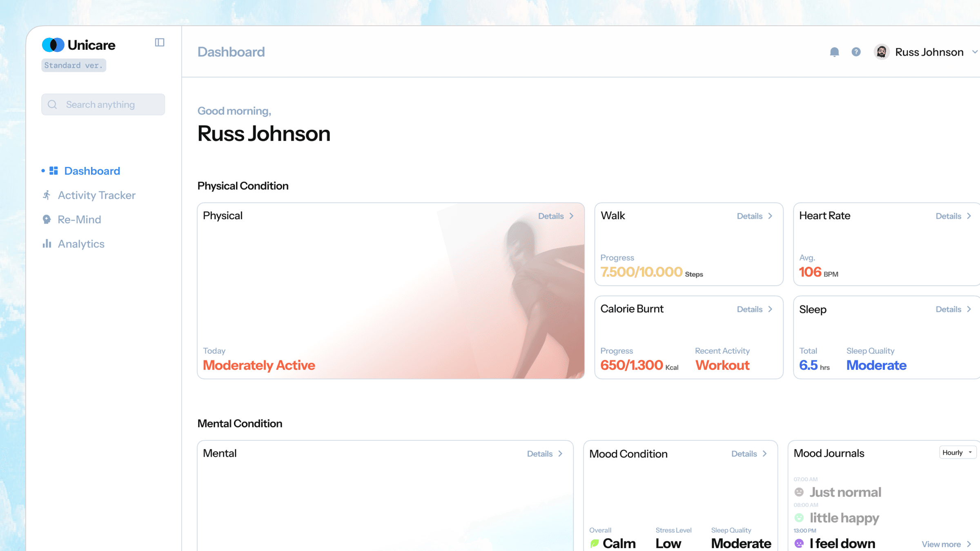Click the Russ Johnson name in header
The image size is (980, 551).
click(929, 52)
